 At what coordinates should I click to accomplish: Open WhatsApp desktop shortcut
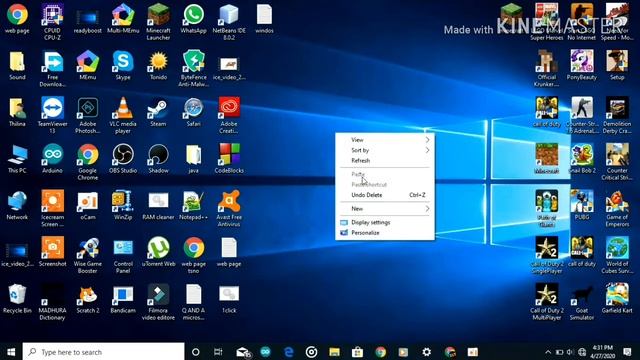tap(193, 19)
